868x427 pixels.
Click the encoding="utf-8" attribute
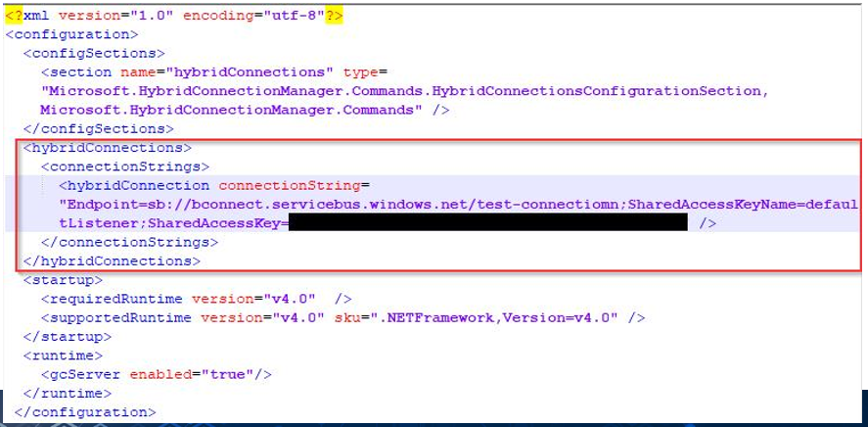coord(253,16)
